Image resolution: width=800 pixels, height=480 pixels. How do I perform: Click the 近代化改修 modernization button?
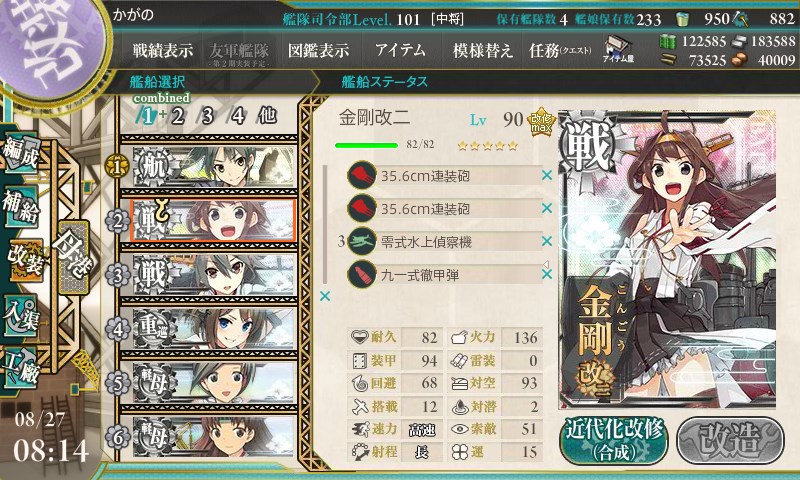(x=614, y=440)
